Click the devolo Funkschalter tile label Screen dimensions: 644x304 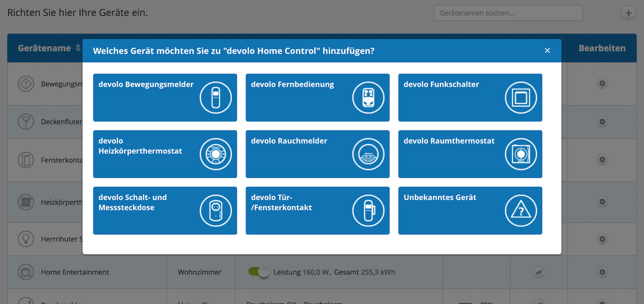[441, 85]
